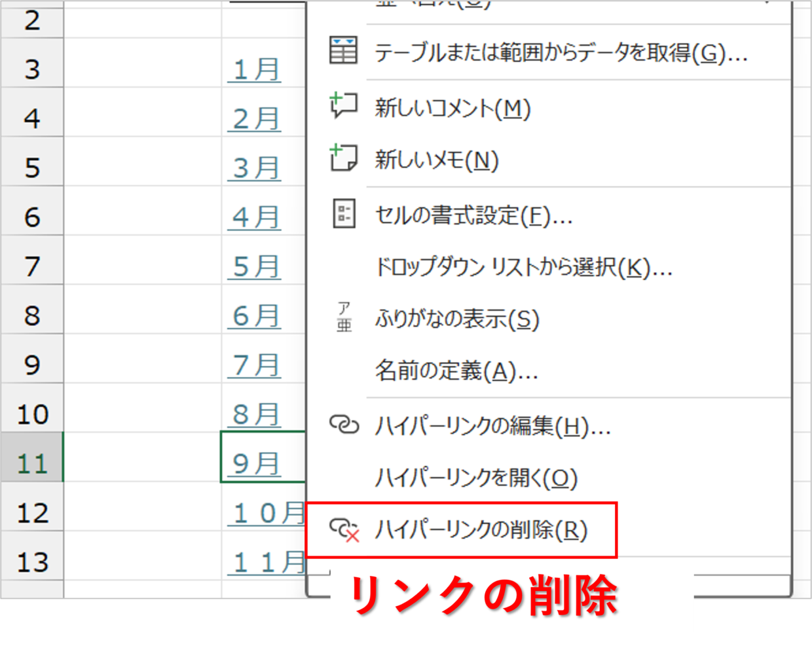Click the furigana display icon
812x657 pixels.
(344, 317)
